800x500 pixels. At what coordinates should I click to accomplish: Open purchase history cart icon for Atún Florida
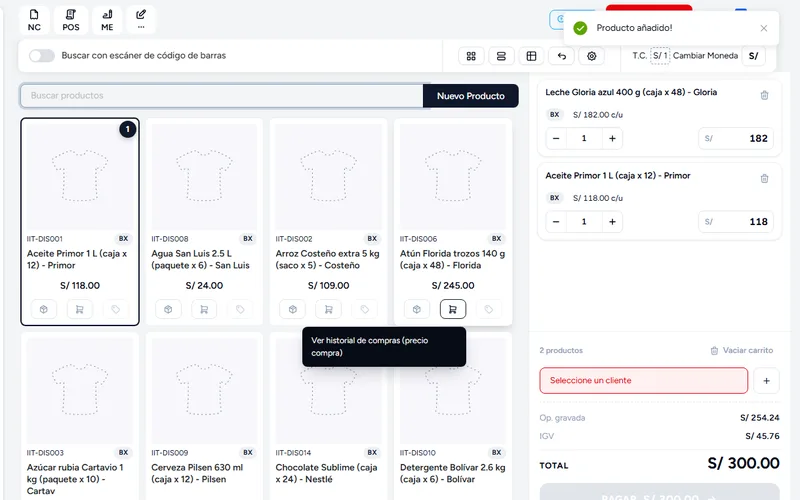453,309
